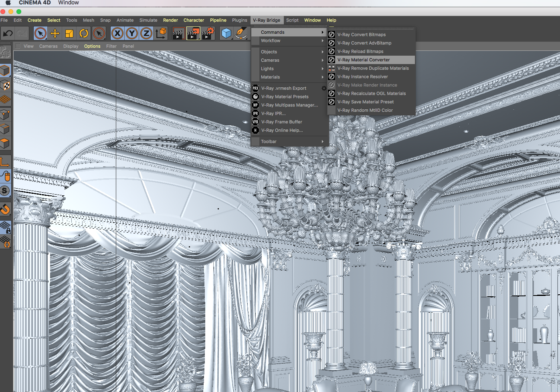Select Texture mode checkered cube icon
Viewport: 560px width, 392px height.
tap(5, 85)
